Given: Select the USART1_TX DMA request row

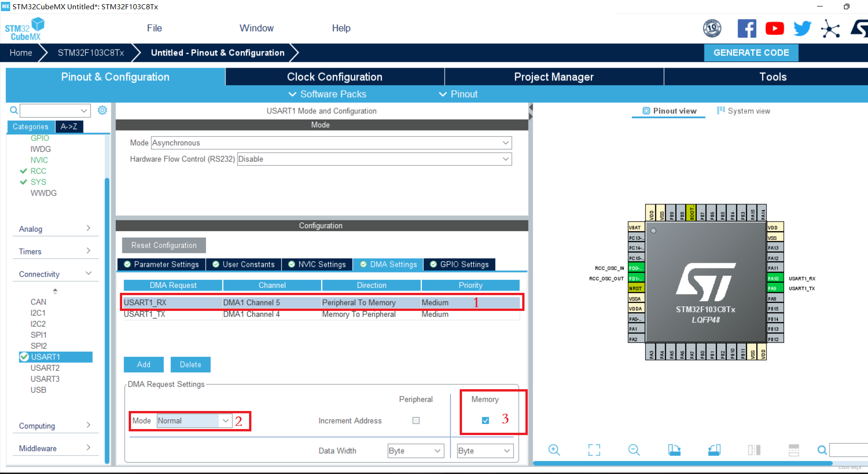Looking at the screenshot, I should click(321, 314).
